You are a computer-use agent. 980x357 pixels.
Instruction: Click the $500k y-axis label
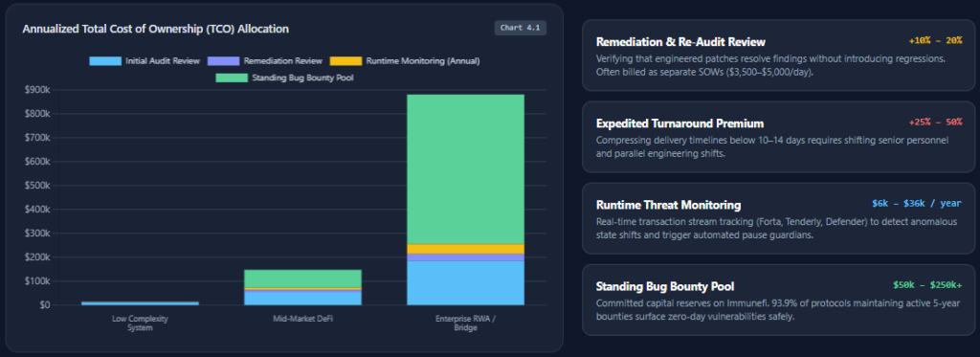pos(36,186)
